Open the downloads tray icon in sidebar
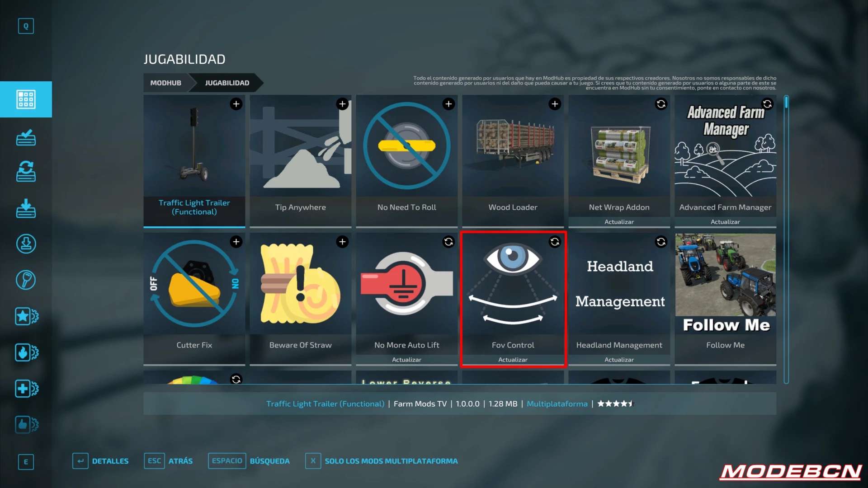868x488 pixels. [26, 208]
